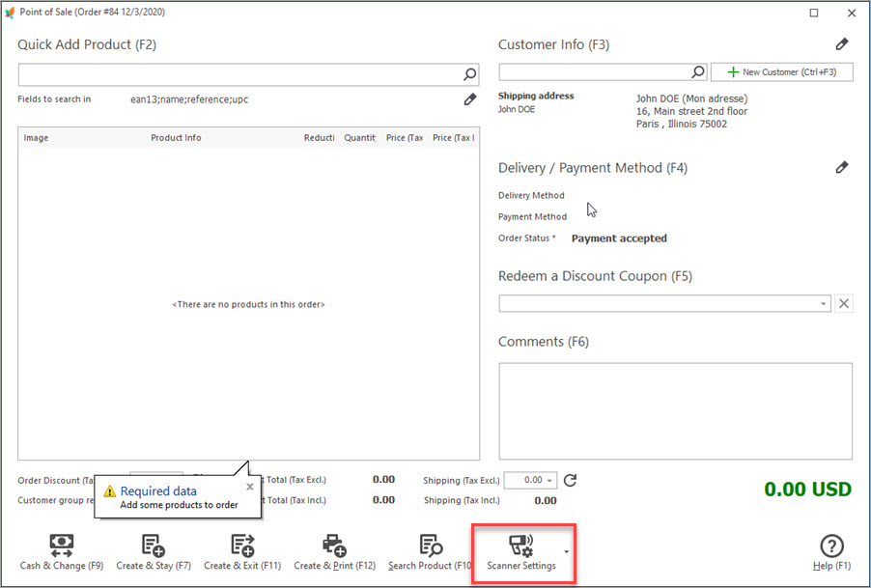Edit the fields to search in with the pencil icon
871x588 pixels.
(x=470, y=99)
